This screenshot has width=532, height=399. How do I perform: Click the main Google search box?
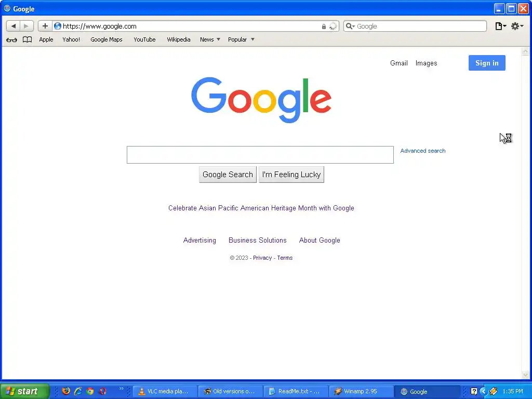pos(260,155)
